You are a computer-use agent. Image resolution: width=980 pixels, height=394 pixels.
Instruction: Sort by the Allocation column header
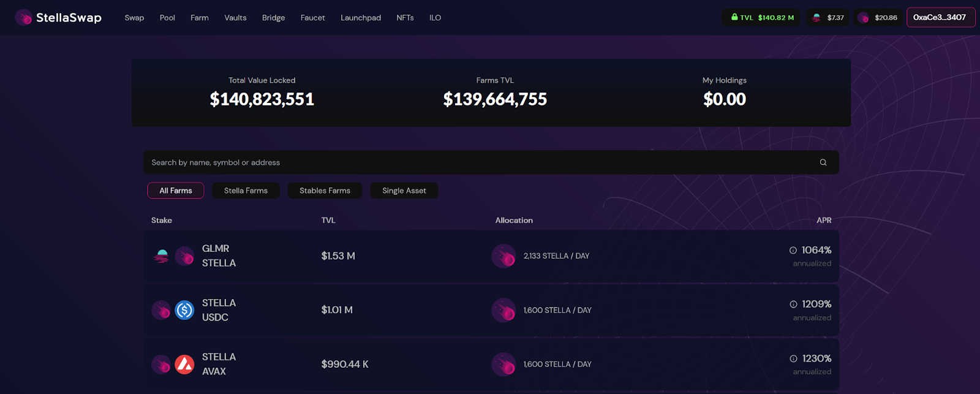pyautogui.click(x=514, y=220)
